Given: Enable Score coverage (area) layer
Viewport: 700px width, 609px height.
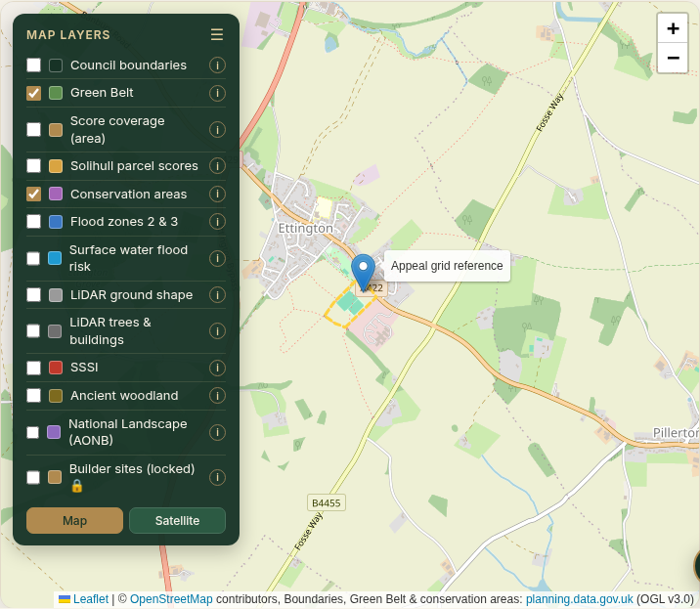Looking at the screenshot, I should click(x=33, y=129).
